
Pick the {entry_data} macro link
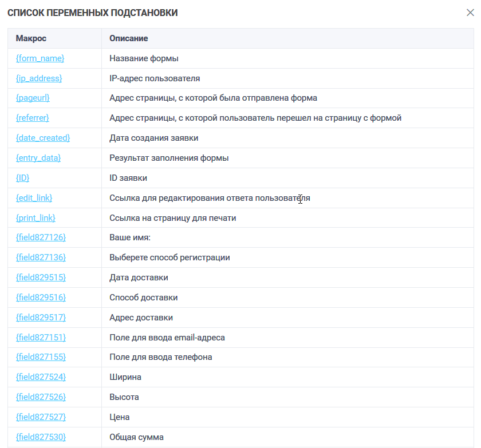click(x=38, y=158)
